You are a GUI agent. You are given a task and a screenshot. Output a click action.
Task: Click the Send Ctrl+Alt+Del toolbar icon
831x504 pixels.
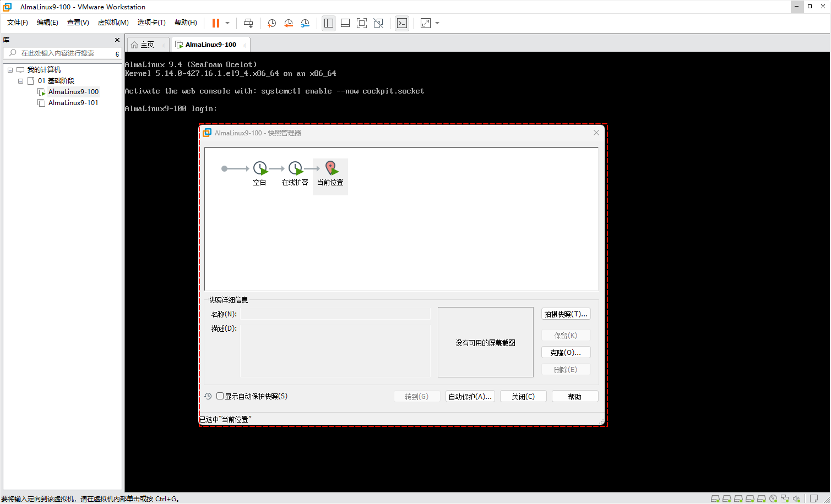248,23
